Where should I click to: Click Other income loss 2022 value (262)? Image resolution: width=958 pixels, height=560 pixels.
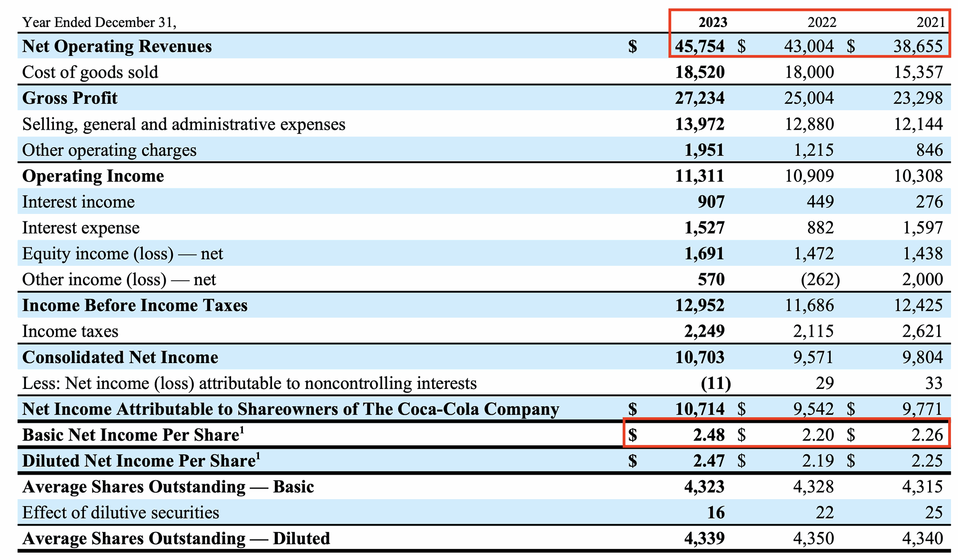(x=820, y=280)
